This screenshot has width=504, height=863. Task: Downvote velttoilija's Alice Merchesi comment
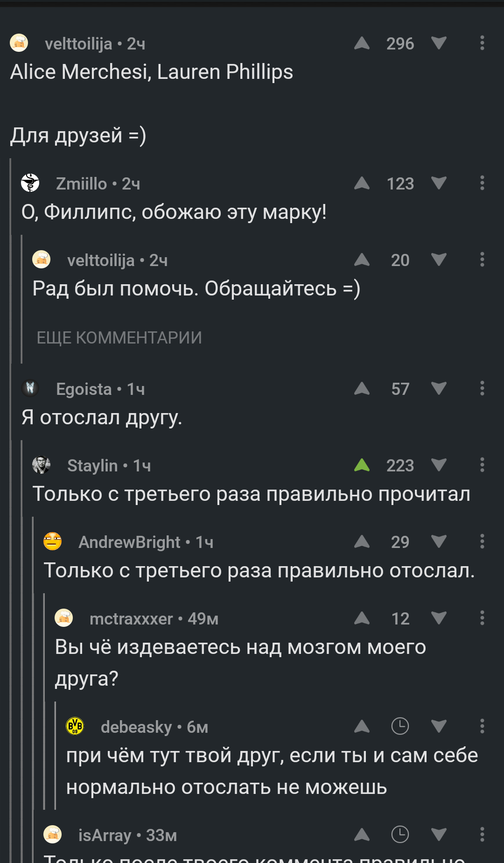439,43
